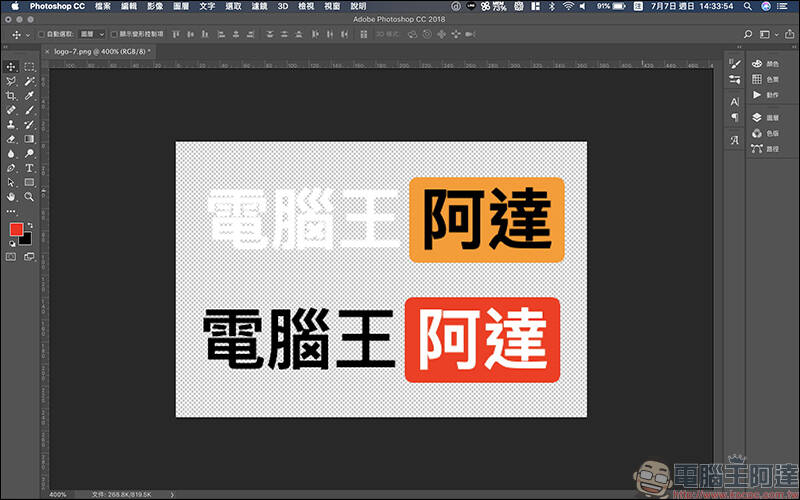Open the Move tool preset picker arrow
The image size is (800, 500).
pyautogui.click(x=28, y=35)
